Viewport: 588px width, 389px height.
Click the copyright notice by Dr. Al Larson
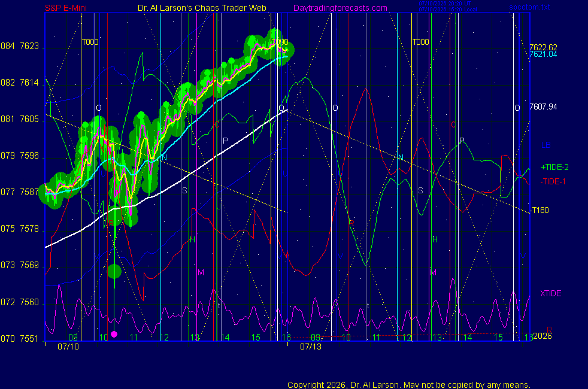pos(409,385)
